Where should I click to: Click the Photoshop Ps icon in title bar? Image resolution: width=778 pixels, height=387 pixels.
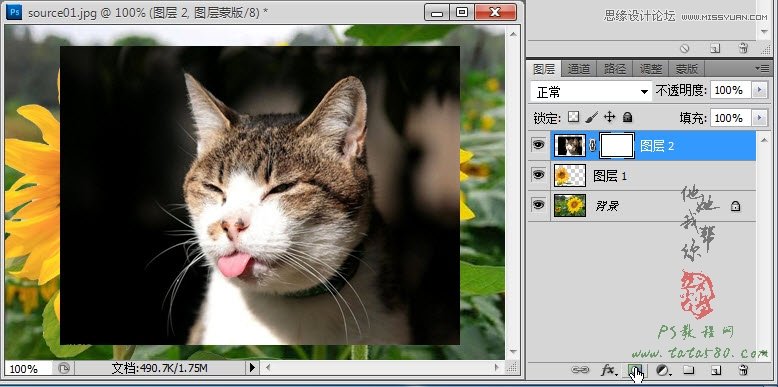pyautogui.click(x=14, y=12)
